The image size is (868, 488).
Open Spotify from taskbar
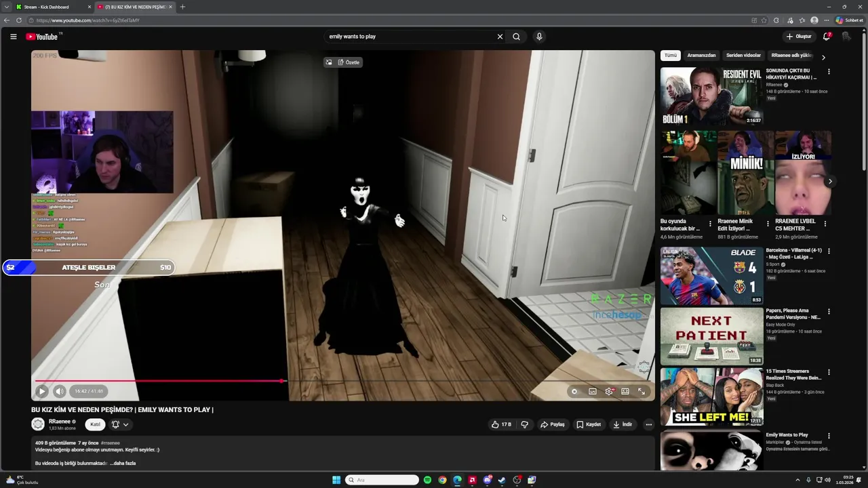coord(427,480)
